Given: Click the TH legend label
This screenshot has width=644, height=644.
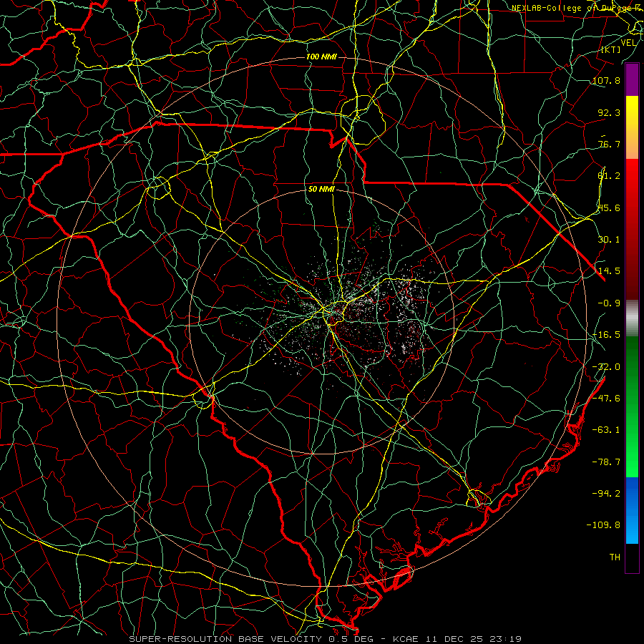Looking at the screenshot, I should coord(615,557).
